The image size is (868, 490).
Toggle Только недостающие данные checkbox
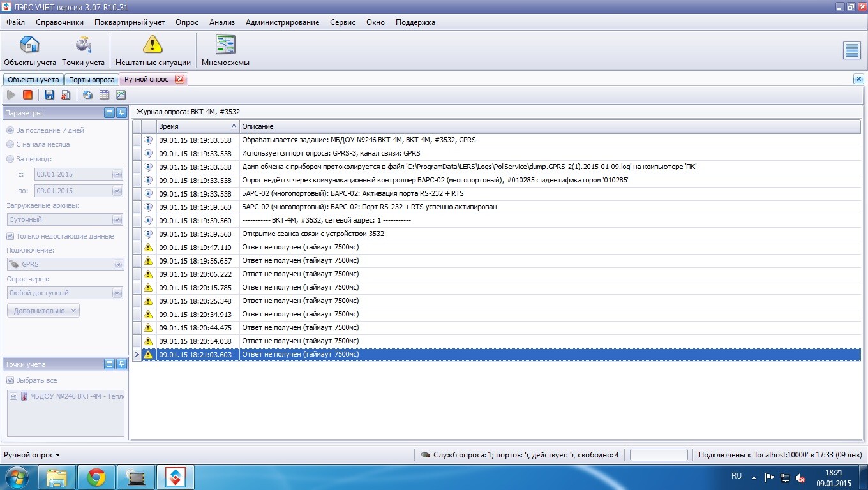(10, 236)
